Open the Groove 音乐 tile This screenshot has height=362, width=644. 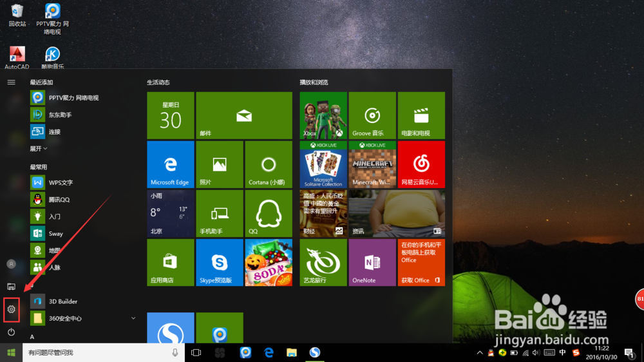372,115
